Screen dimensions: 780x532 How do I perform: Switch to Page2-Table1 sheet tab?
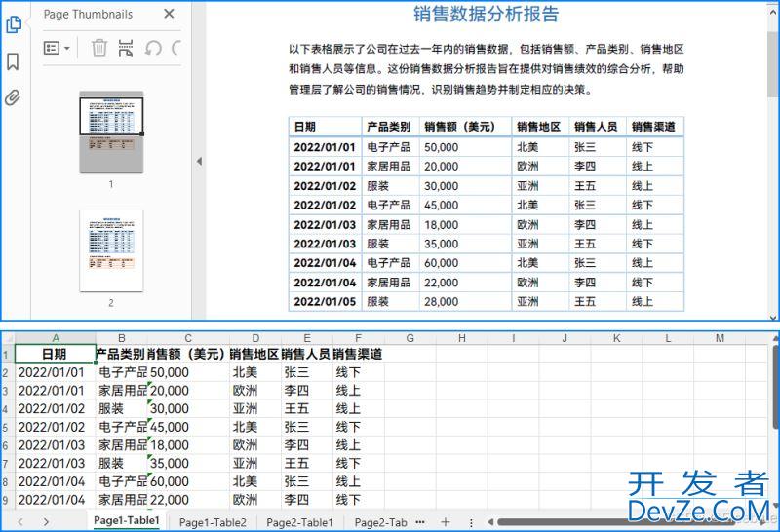(299, 522)
